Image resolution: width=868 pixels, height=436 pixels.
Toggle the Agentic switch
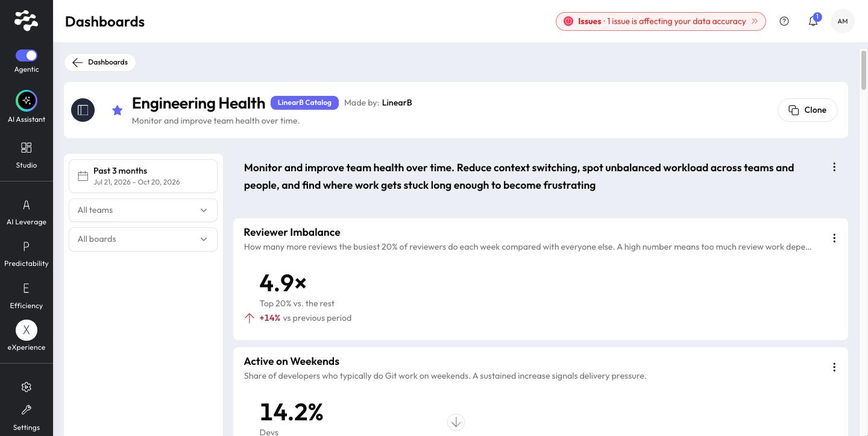(x=27, y=55)
